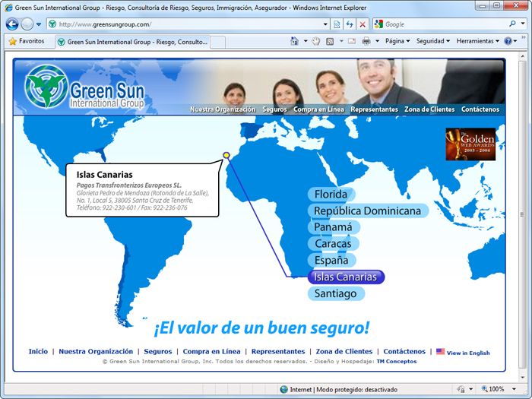Expand the Seguridad dropdown menu
The height and width of the screenshot is (399, 532).
(x=433, y=41)
